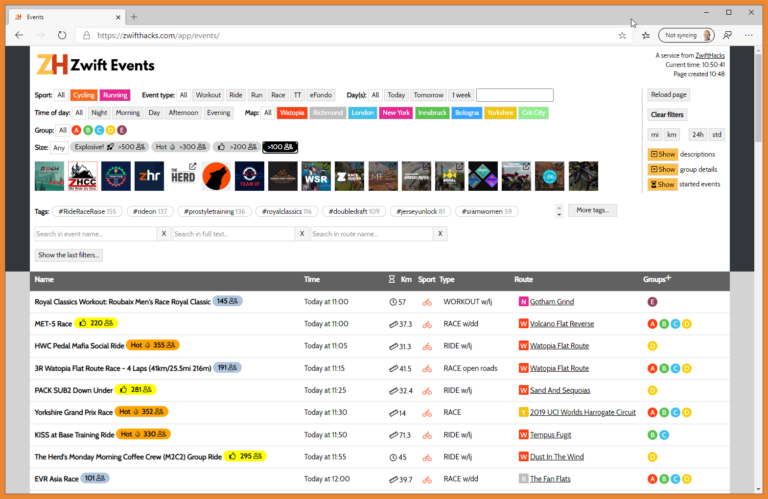Open browser settings and more menu
768x499 pixels.
pyautogui.click(x=748, y=35)
